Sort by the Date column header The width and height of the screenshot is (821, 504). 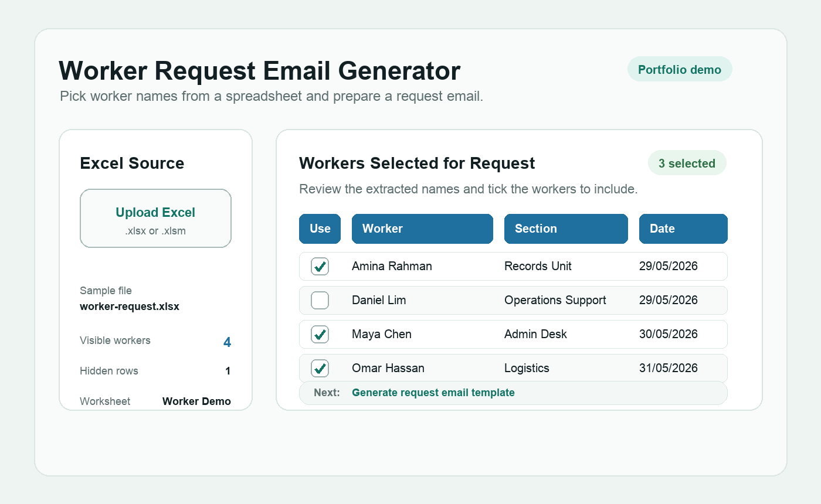(683, 229)
